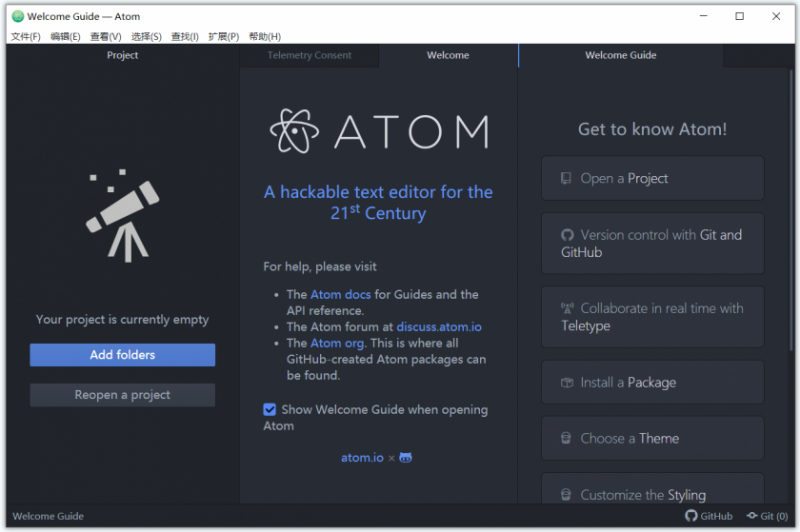Screen dimensions: 800x532
Task: Click the 'Get to know Atom!' heading
Action: pyautogui.click(x=652, y=129)
